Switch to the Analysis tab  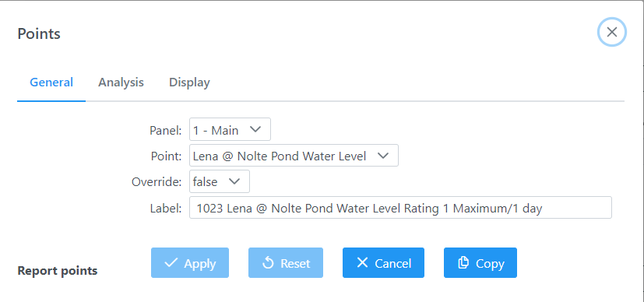pyautogui.click(x=121, y=83)
